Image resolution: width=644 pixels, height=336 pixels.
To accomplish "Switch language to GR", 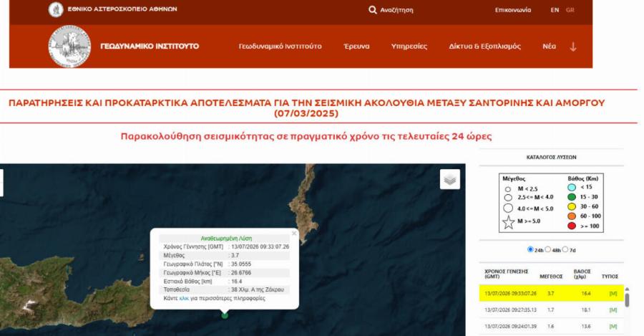I will pos(570,10).
